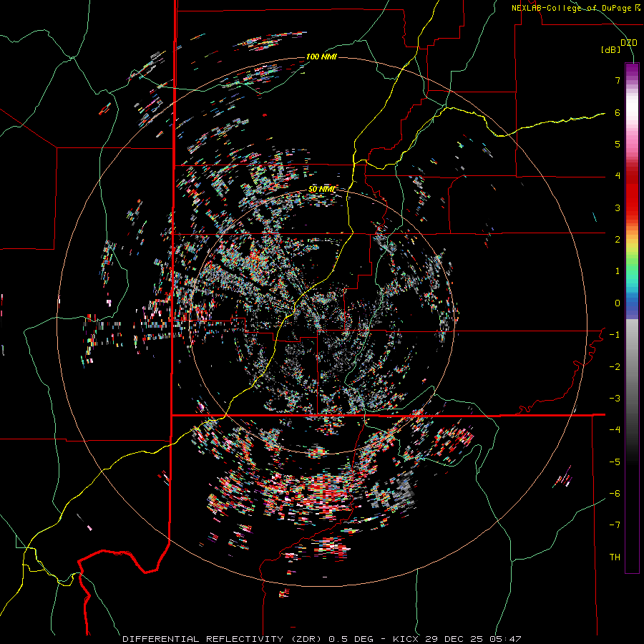Click the -3 dB scale label
This screenshot has width=644, height=644.
click(615, 398)
